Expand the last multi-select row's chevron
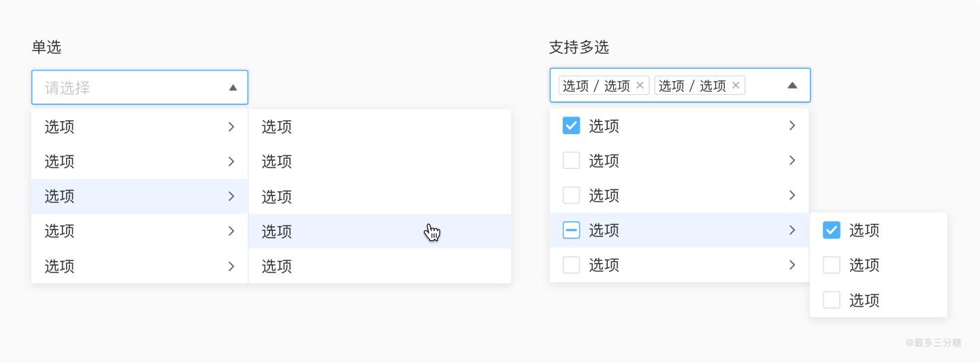This screenshot has width=980, height=363. click(791, 265)
